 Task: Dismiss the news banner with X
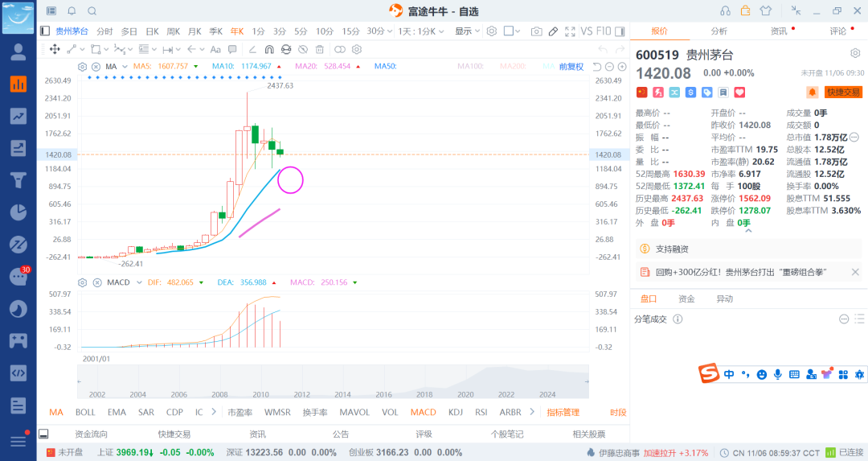(855, 272)
